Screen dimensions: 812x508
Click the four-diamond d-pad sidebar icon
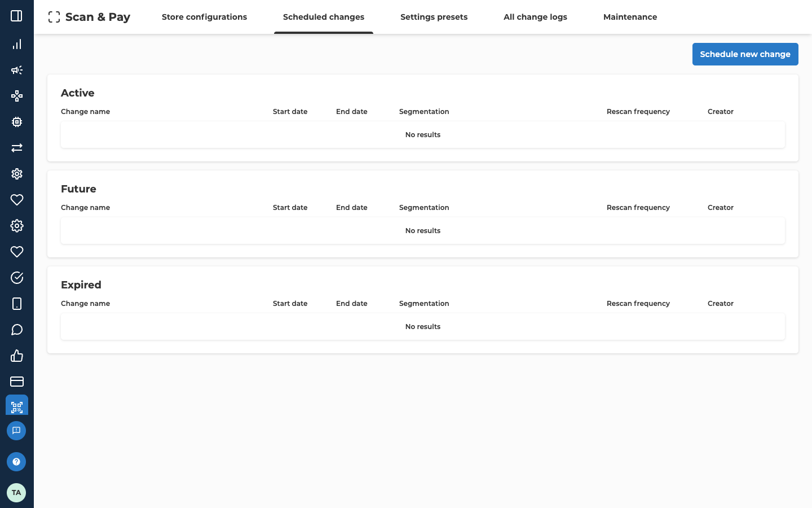(x=17, y=96)
